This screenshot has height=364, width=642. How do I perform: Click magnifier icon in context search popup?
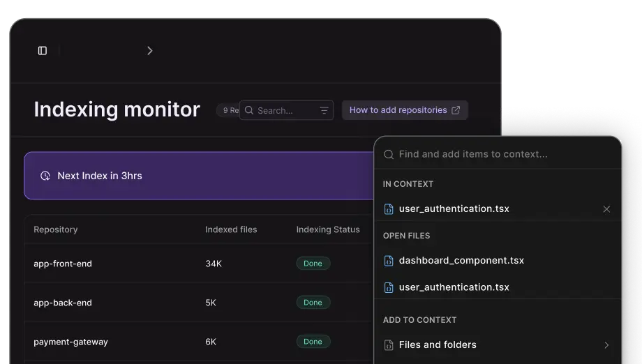point(389,154)
